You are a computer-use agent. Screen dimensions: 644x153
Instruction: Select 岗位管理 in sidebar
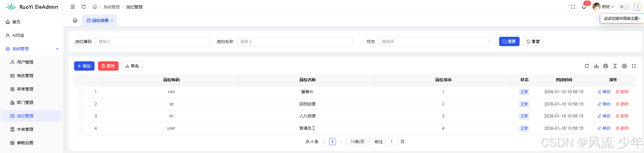32,116
